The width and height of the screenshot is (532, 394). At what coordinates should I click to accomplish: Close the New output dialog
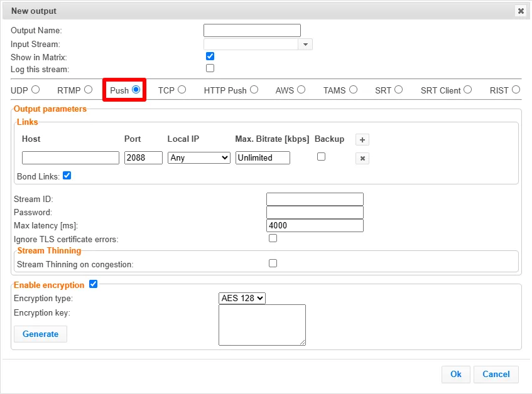pyautogui.click(x=521, y=11)
